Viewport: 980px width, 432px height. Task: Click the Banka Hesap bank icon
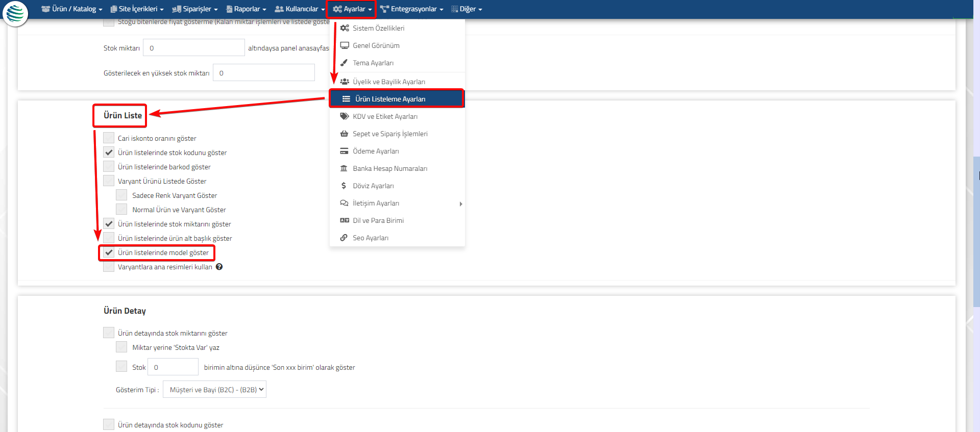tap(344, 168)
